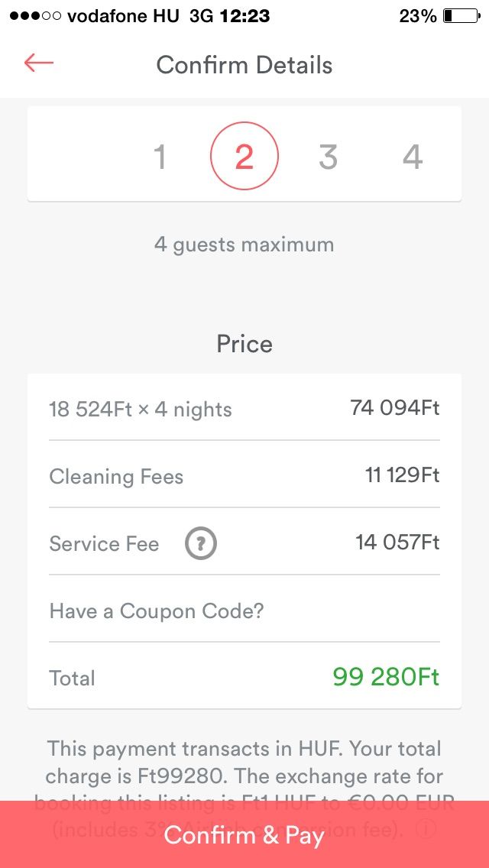Choose 3 guests
The height and width of the screenshot is (868, 489).
tap(329, 157)
